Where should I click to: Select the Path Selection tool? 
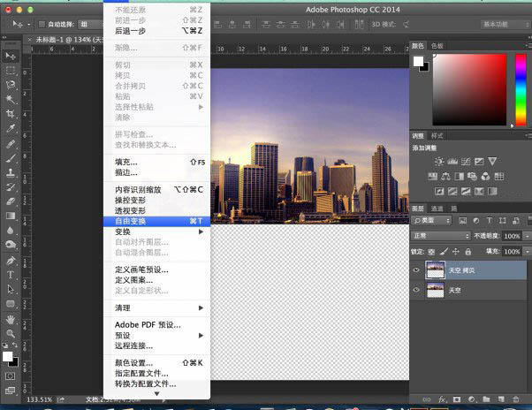tap(11, 289)
